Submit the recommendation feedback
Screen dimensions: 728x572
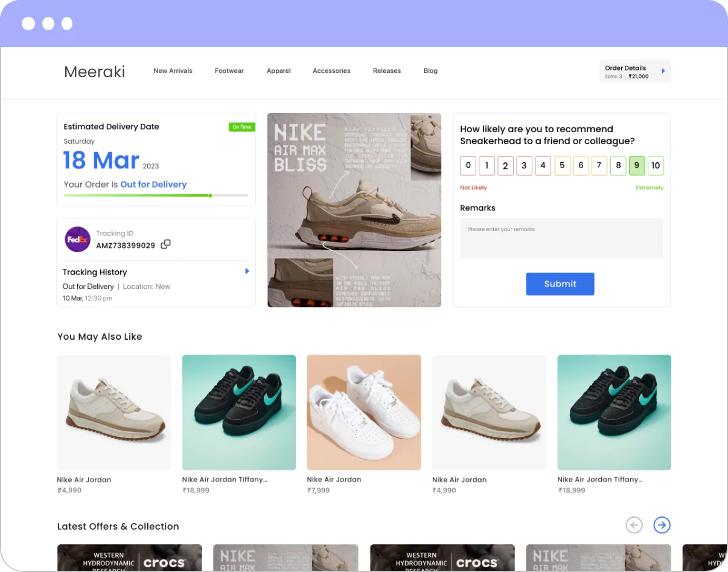click(560, 284)
